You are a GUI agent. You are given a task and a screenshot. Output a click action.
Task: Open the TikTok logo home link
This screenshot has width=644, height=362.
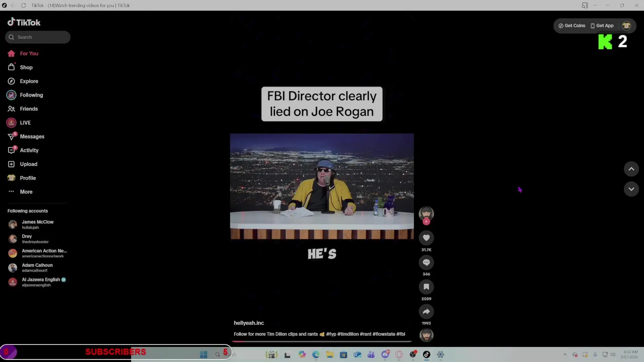[24, 22]
